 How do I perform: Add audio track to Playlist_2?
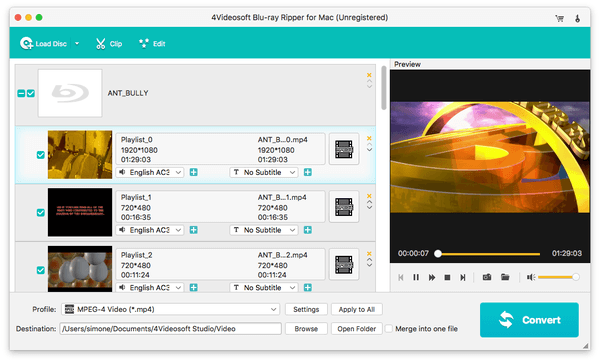point(194,288)
